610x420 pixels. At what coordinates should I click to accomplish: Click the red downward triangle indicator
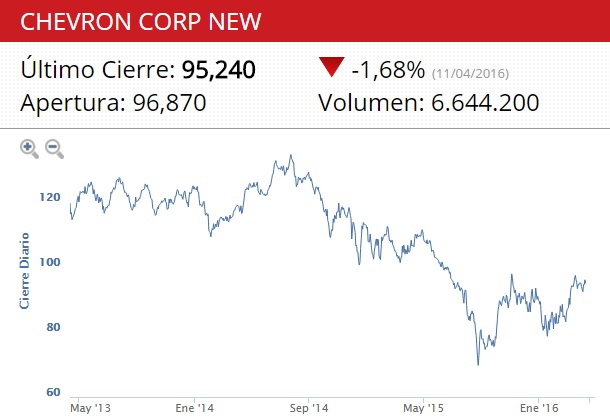click(x=331, y=68)
